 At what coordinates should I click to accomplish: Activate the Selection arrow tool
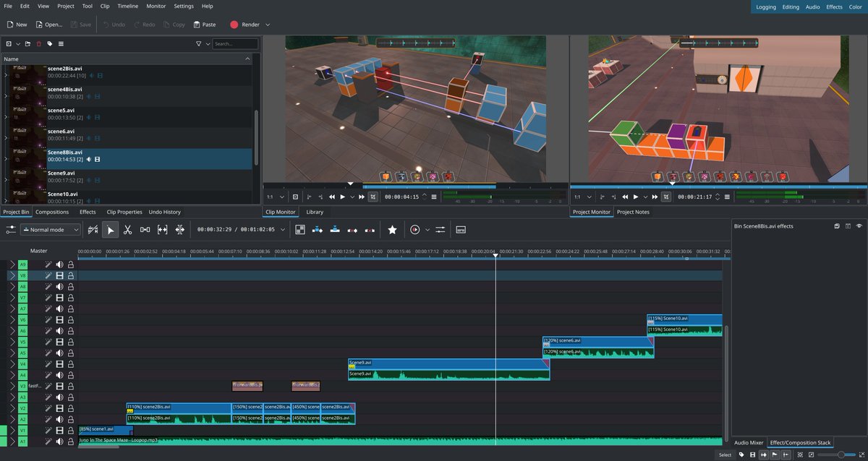110,230
